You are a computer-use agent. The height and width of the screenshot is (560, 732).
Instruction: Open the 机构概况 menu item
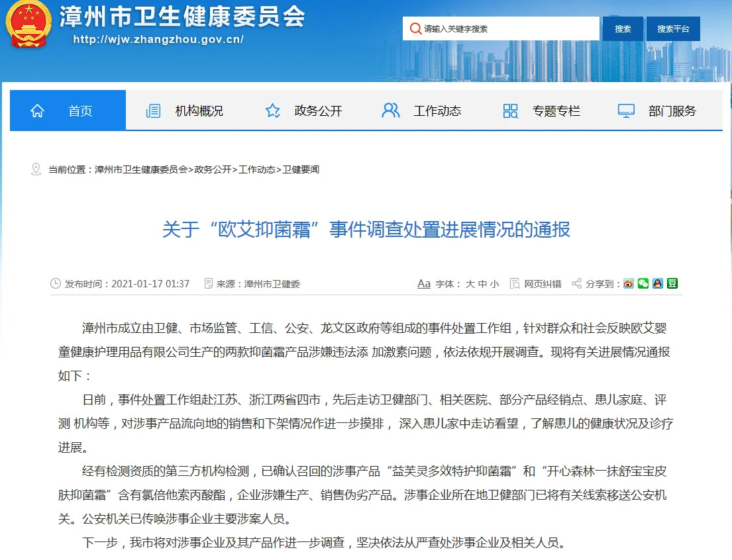(199, 111)
